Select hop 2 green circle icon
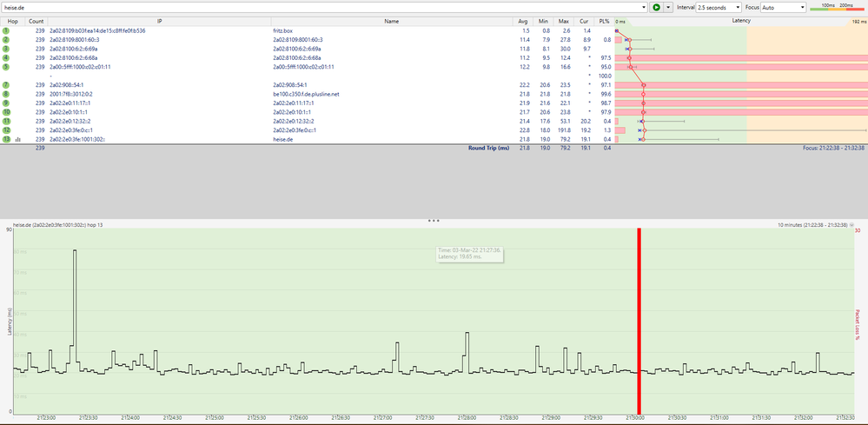The height and width of the screenshot is (425, 868). coord(6,40)
